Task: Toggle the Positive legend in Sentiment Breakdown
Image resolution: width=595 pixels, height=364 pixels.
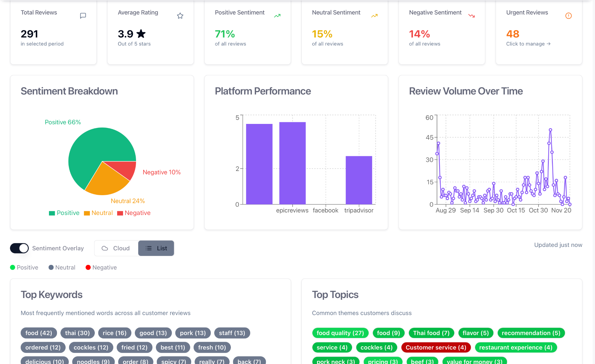Action: [x=64, y=213]
